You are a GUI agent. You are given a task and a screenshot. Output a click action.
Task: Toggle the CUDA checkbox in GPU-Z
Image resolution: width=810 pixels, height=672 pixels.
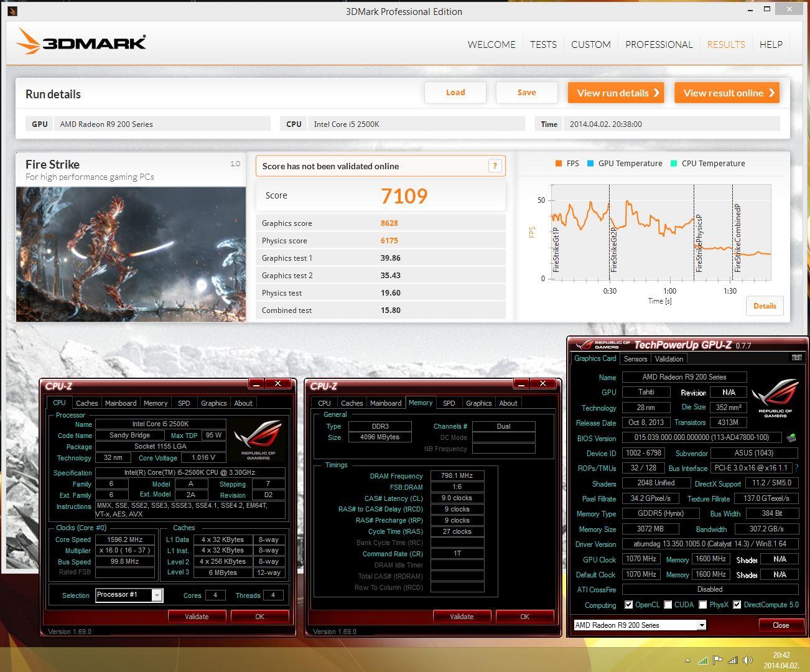pyautogui.click(x=668, y=605)
